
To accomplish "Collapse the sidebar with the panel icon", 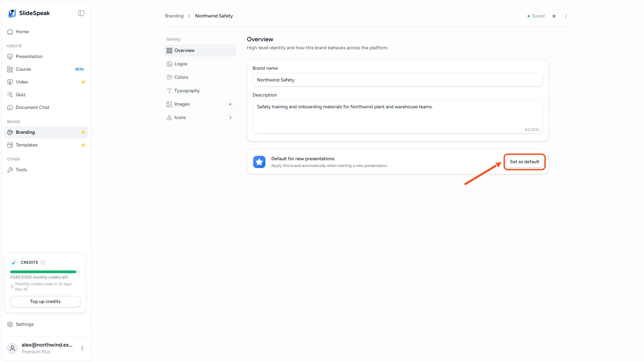I will coord(81,13).
